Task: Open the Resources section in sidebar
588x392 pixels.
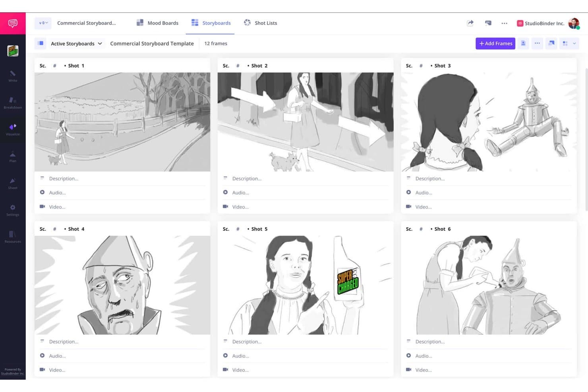Action: [x=13, y=237]
